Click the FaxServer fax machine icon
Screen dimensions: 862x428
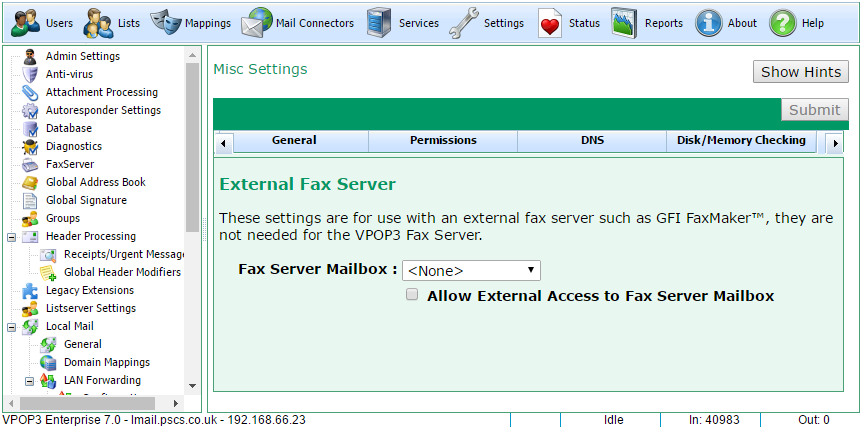click(x=30, y=164)
